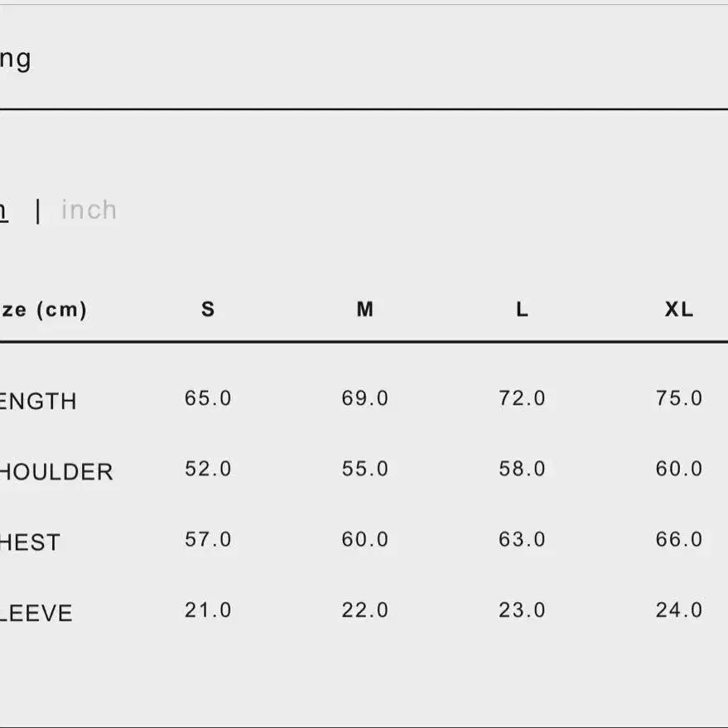Click the partially visible heading text at top
The width and height of the screenshot is (728, 728).
[16, 60]
